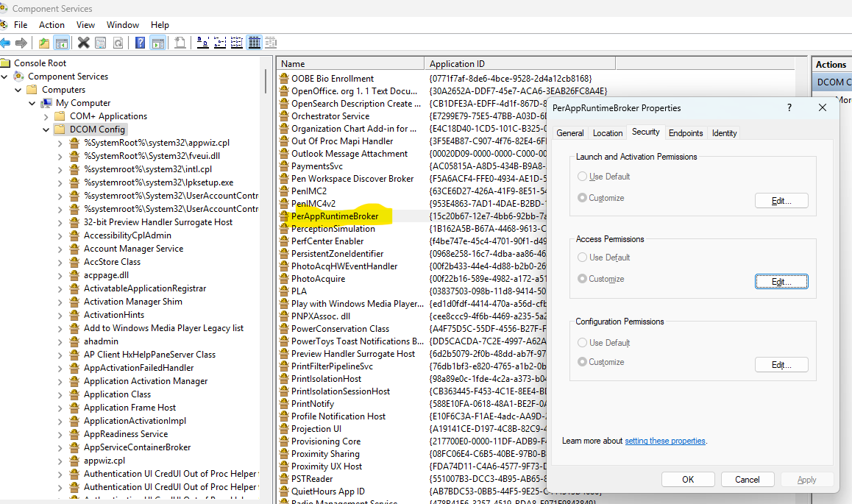The width and height of the screenshot is (852, 504).
Task: Expand the COM+ Applications node
Action: pos(46,116)
